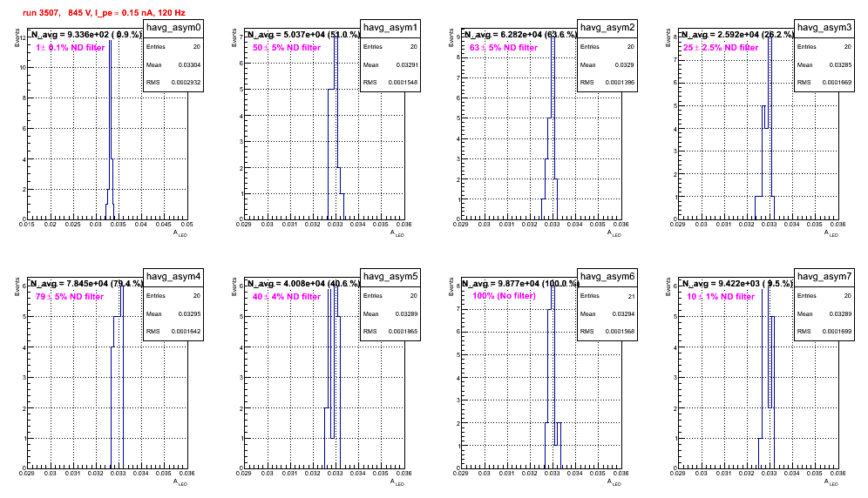Click the blue histogram in havg_asym4 plot

118,376
